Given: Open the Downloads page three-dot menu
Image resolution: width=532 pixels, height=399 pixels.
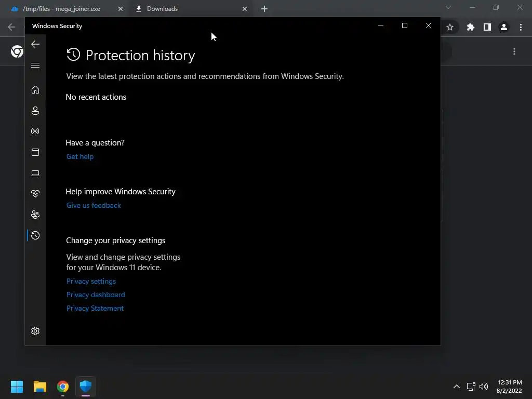Looking at the screenshot, I should [x=514, y=51].
